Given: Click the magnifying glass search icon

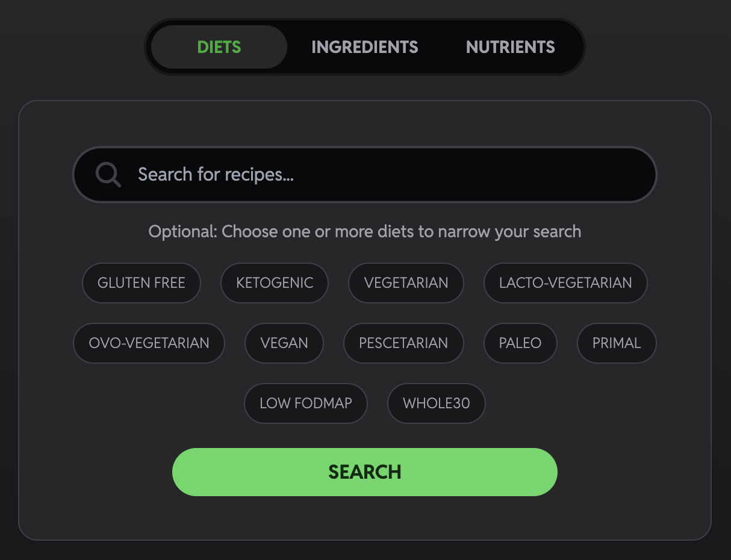Looking at the screenshot, I should [108, 175].
